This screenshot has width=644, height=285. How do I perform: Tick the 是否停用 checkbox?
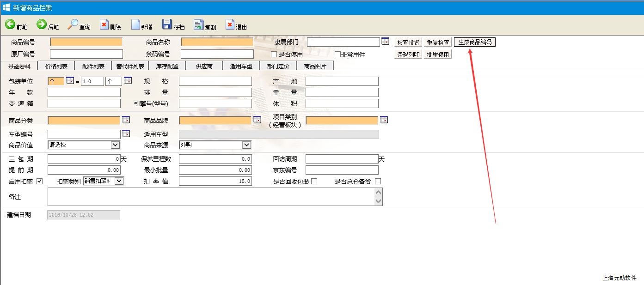(x=274, y=55)
